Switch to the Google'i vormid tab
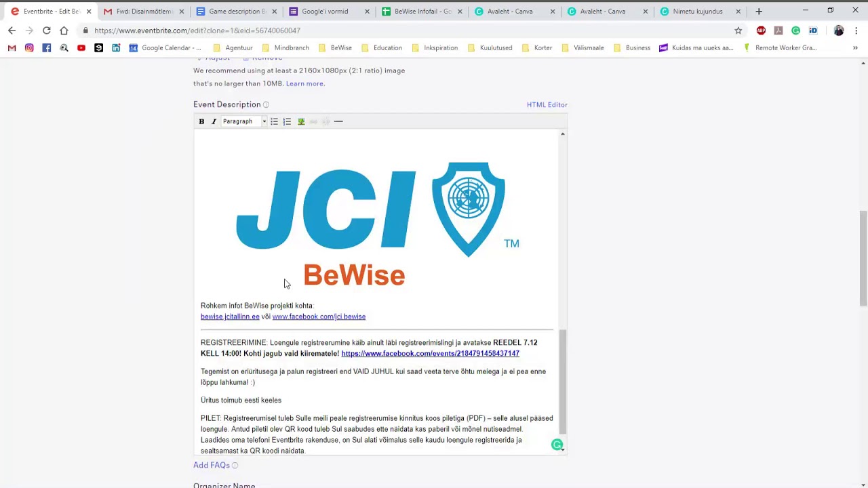868x488 pixels. tap(329, 12)
